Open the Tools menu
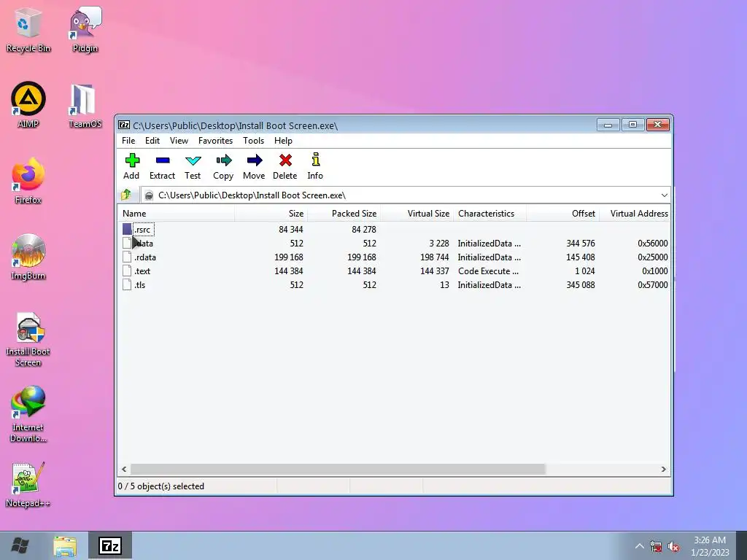Image resolution: width=747 pixels, height=560 pixels. click(253, 141)
